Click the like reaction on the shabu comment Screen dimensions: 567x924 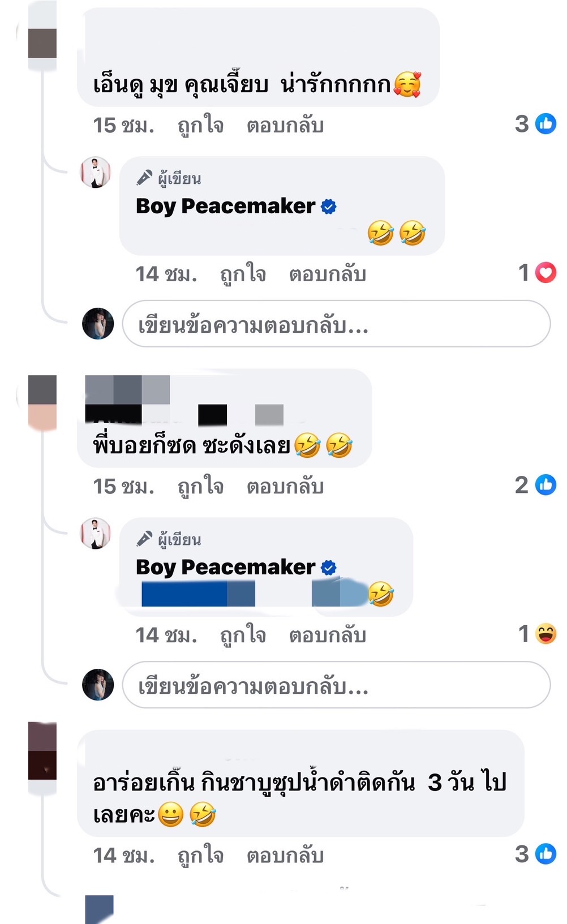[x=545, y=854]
